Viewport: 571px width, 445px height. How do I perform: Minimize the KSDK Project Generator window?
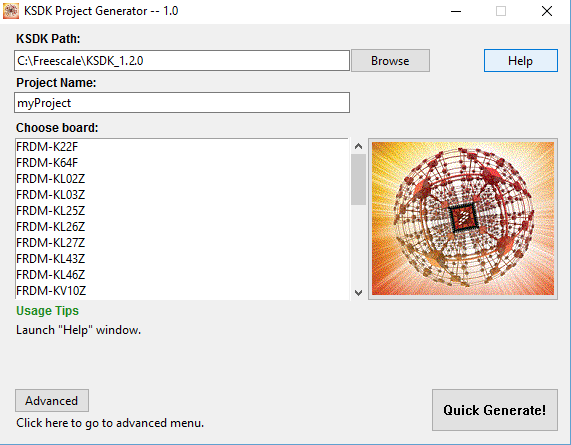456,11
